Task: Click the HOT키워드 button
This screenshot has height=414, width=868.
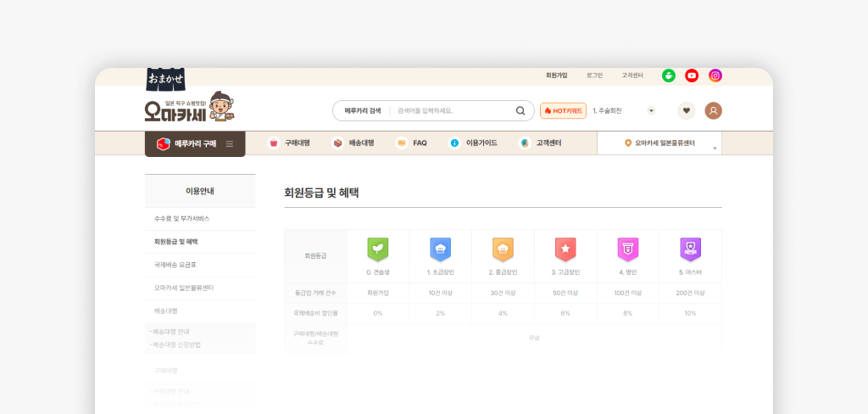Action: [x=563, y=111]
